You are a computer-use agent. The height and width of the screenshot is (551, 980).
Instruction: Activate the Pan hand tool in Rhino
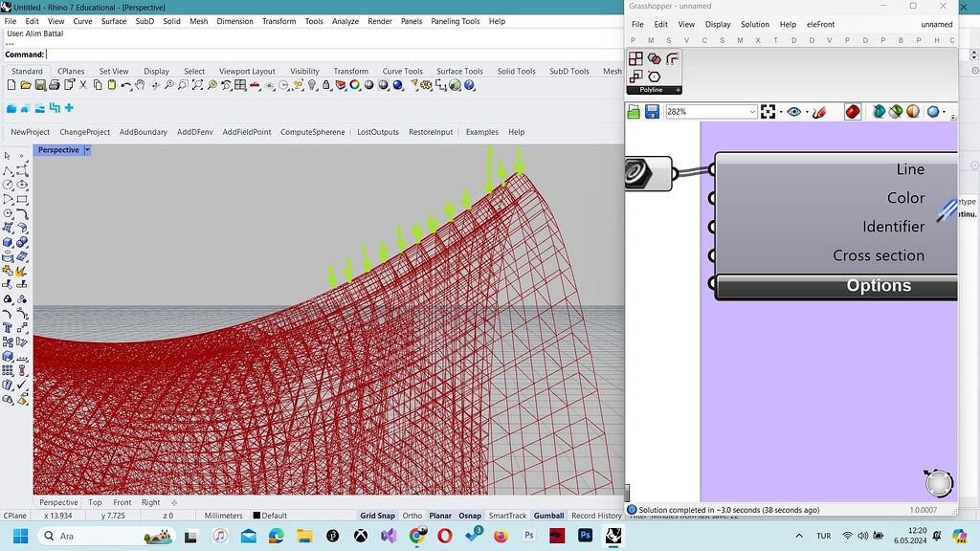click(141, 85)
